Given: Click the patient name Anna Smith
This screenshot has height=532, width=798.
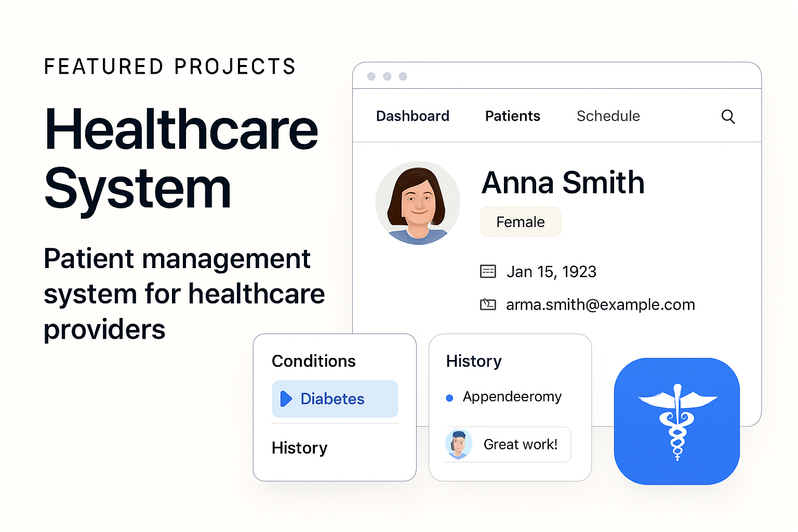Looking at the screenshot, I should [x=563, y=182].
